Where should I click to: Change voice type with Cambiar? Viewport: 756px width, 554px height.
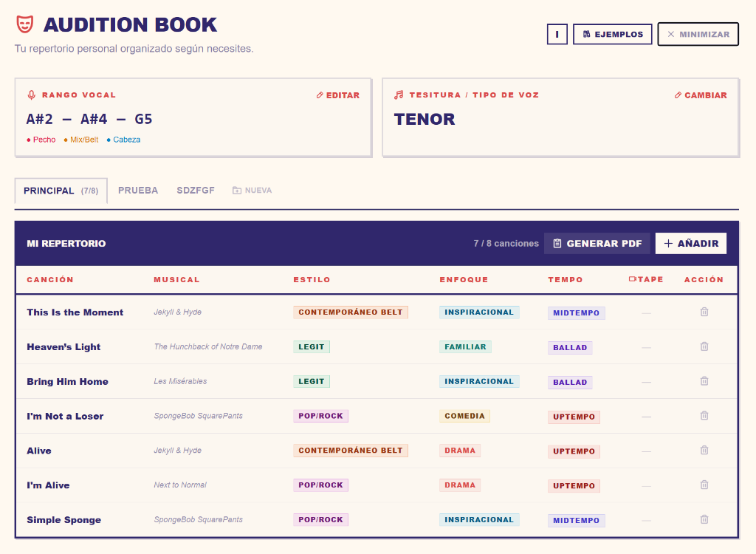click(701, 95)
